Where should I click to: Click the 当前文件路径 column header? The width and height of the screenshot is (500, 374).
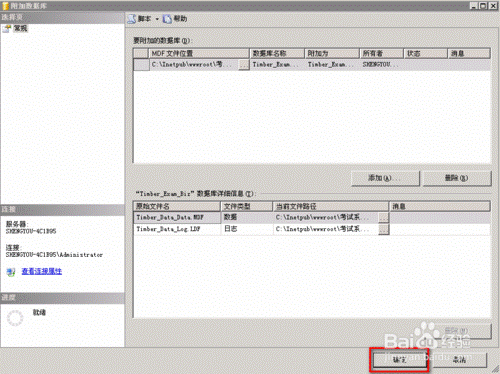coord(331,206)
